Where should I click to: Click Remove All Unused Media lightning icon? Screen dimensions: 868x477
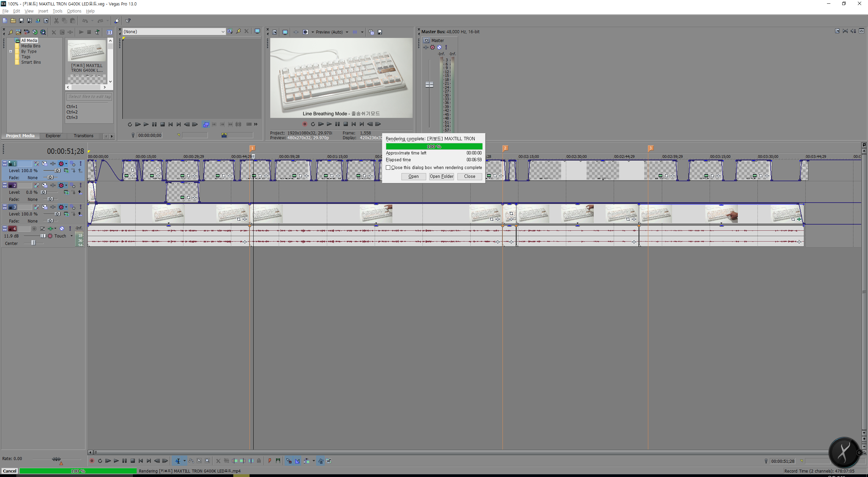[x=11, y=32]
